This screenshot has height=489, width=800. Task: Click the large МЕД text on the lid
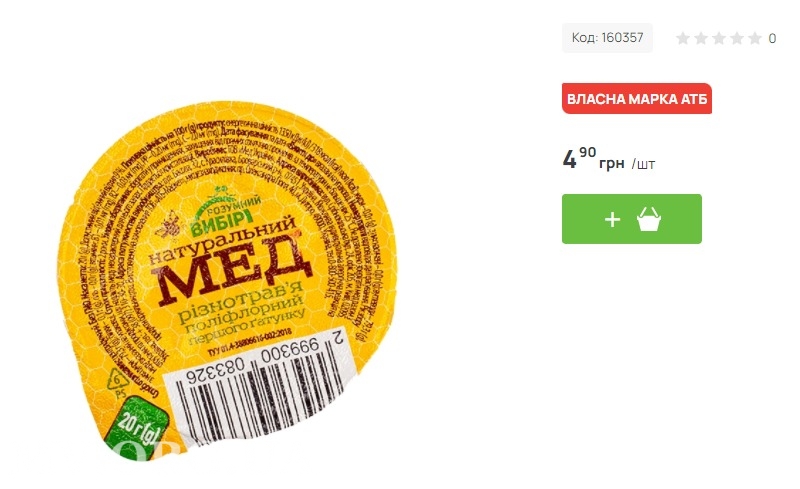pyautogui.click(x=233, y=271)
